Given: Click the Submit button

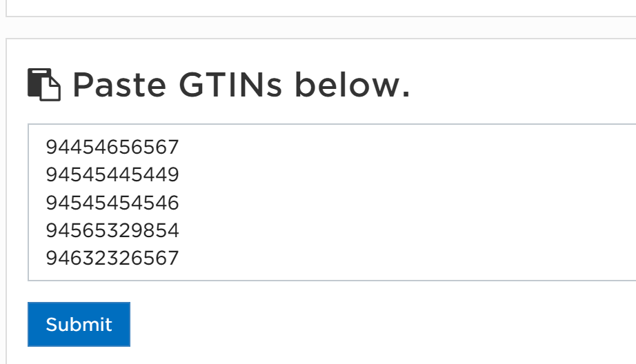Looking at the screenshot, I should (79, 324).
